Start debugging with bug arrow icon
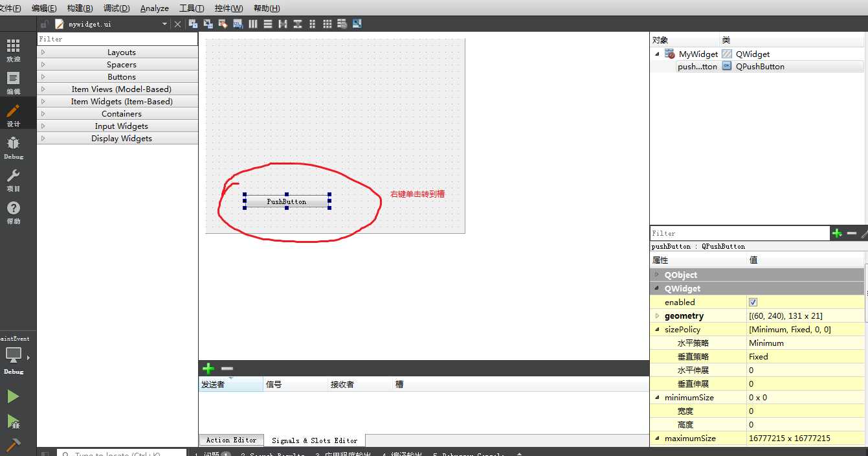The width and height of the screenshot is (868, 456). (x=13, y=422)
